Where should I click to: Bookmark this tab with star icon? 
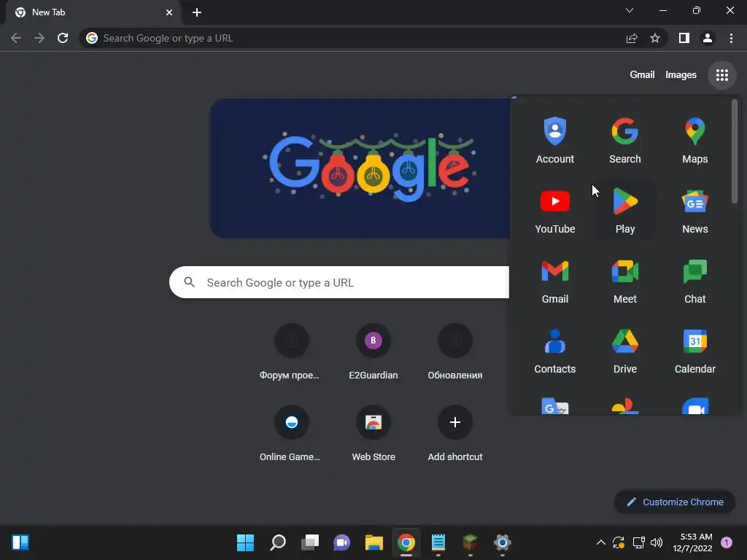655,38
